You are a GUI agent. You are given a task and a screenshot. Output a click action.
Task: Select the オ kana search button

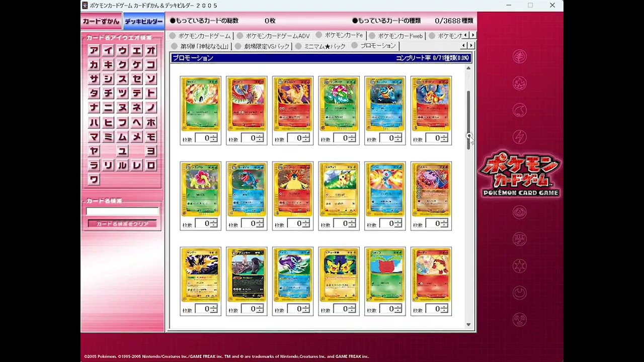pyautogui.click(x=151, y=50)
